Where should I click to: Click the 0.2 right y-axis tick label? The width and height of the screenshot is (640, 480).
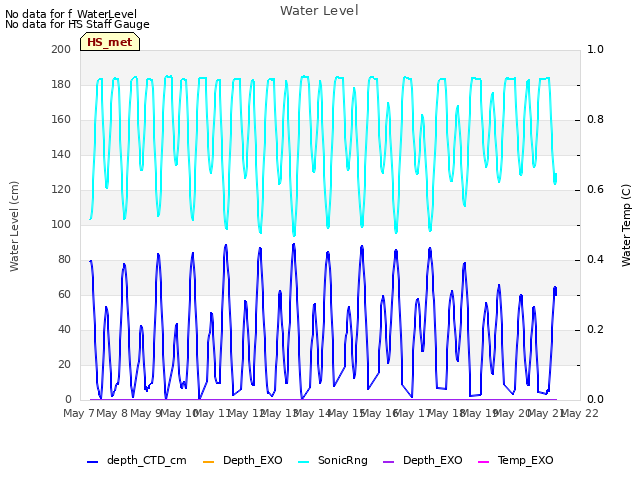coord(595,329)
